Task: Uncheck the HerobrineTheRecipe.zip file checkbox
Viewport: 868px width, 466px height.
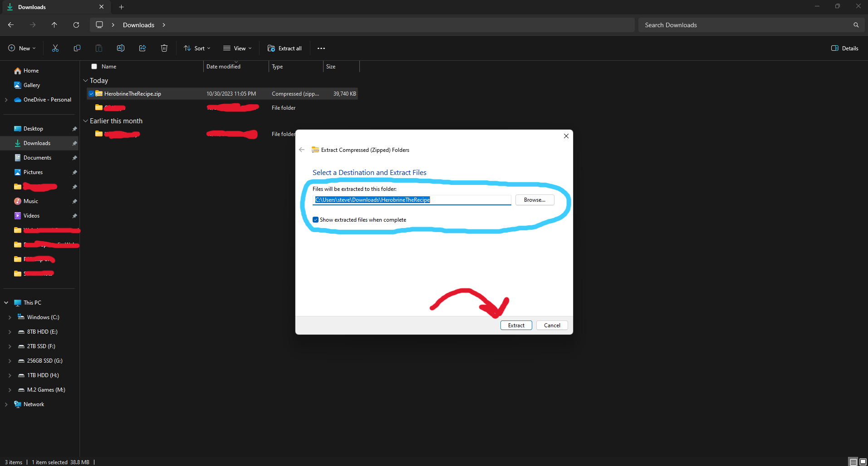Action: [92, 94]
